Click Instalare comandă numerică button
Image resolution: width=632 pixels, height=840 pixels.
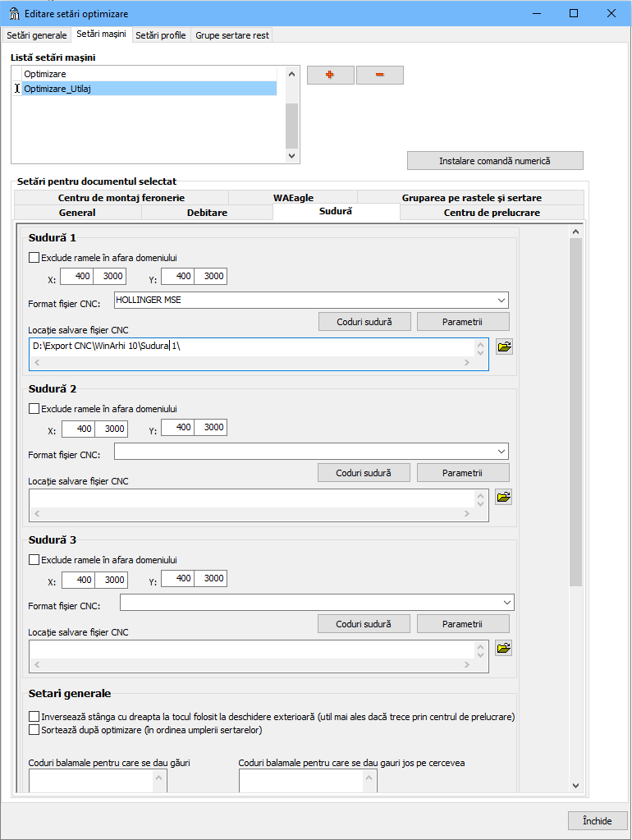click(495, 161)
